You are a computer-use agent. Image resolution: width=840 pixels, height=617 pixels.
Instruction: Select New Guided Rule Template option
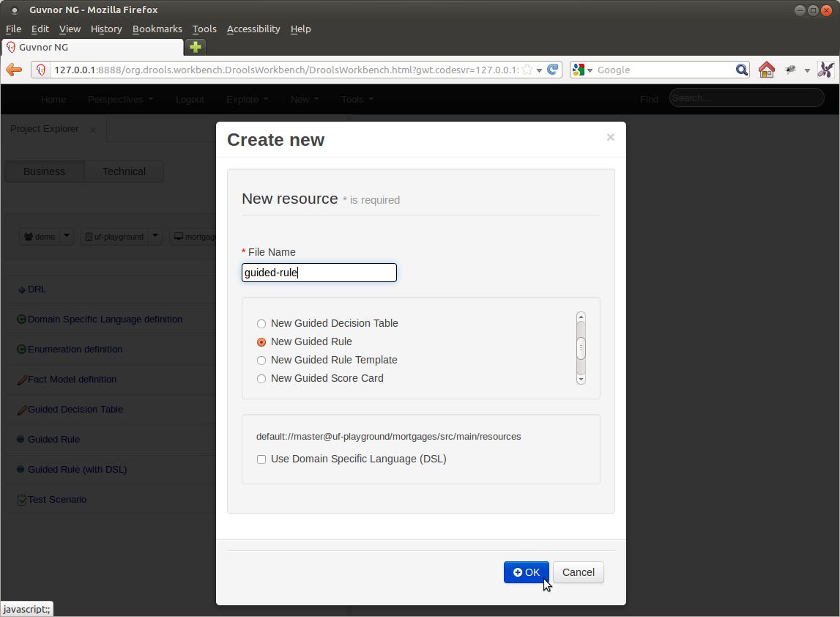261,361
